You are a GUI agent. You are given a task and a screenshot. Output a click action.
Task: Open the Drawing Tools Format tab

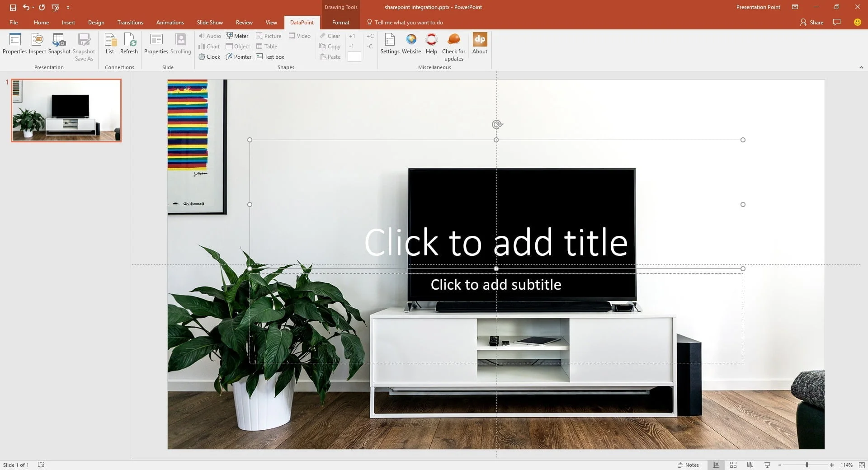[340, 22]
